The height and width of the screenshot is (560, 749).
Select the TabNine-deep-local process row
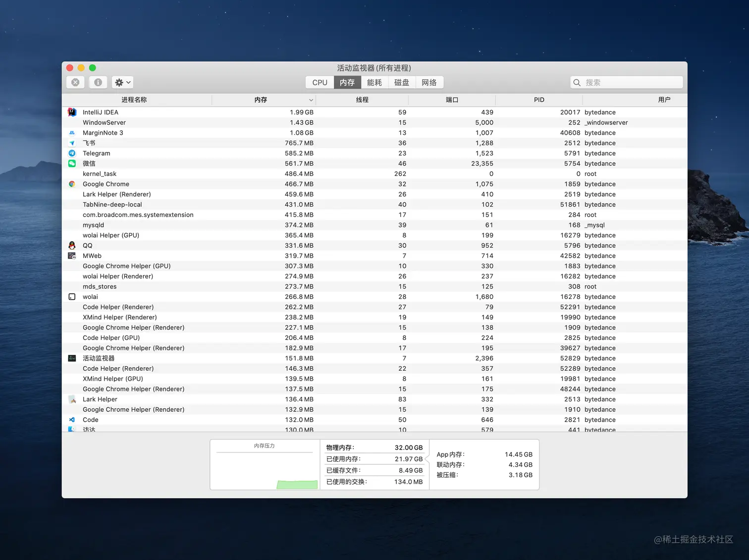[x=374, y=205]
